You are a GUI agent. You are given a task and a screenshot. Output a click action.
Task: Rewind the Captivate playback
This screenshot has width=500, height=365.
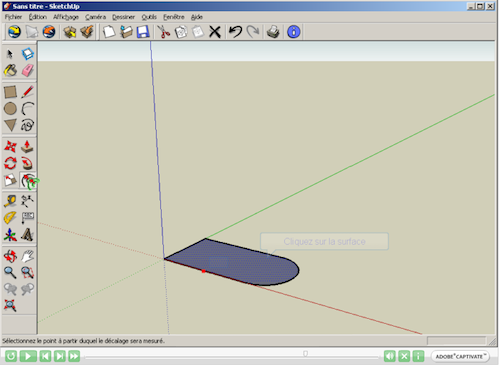pos(11,356)
